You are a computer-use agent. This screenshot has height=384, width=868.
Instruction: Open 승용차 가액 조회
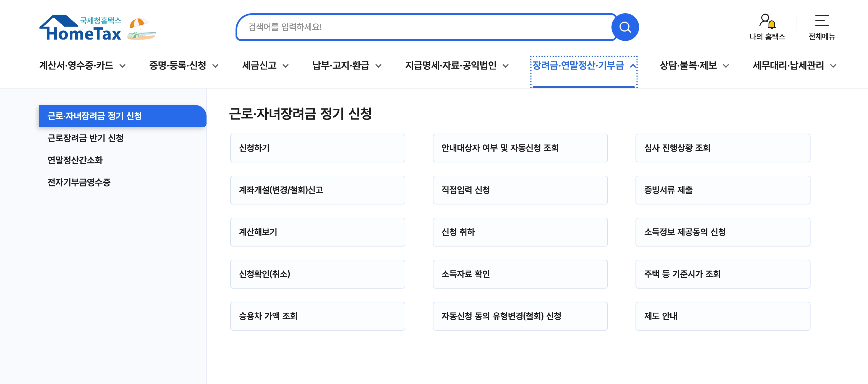pos(317,316)
